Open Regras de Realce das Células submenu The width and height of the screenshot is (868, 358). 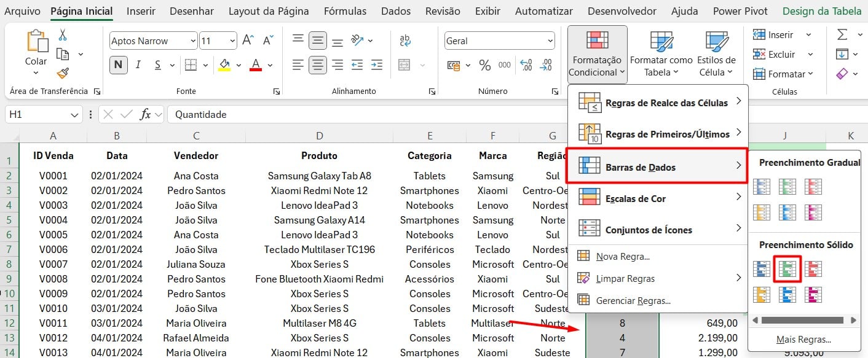pos(657,103)
